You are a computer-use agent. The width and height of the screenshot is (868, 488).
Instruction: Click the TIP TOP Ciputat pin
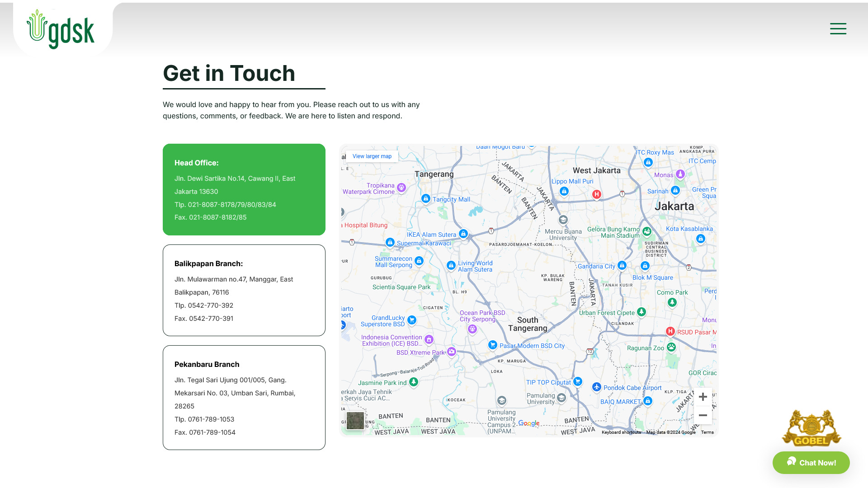[x=577, y=381]
